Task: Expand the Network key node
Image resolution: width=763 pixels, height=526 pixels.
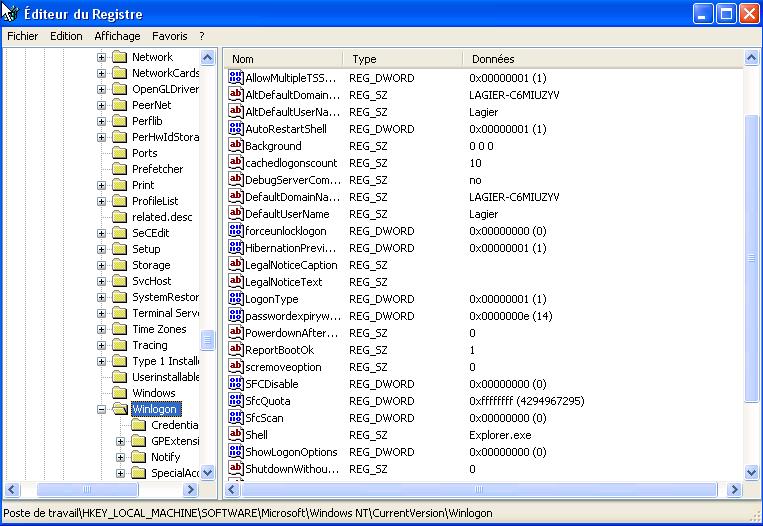Action: pos(101,57)
